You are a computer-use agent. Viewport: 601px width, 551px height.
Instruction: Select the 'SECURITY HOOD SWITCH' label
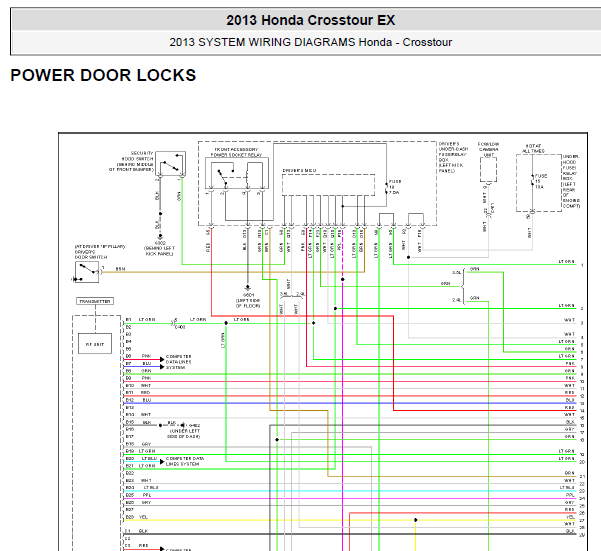pos(131,161)
